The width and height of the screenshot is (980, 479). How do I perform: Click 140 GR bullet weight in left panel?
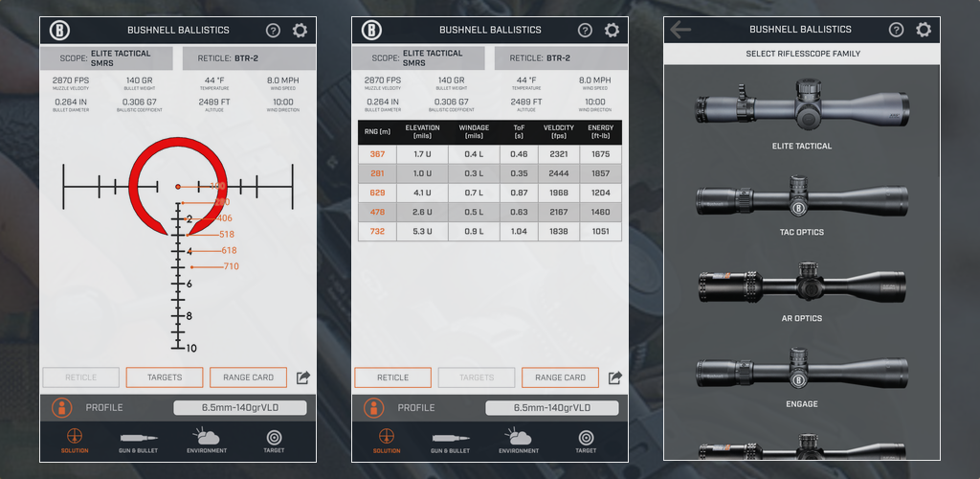coord(139,83)
